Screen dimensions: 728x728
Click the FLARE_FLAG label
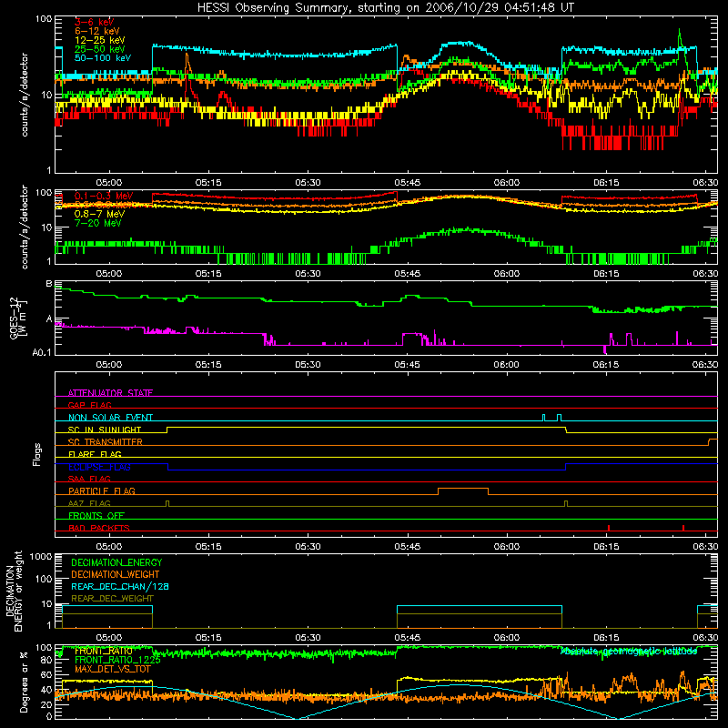[95, 454]
